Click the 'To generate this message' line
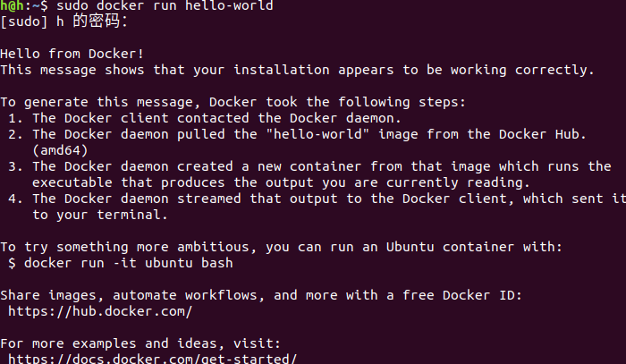 233,102
